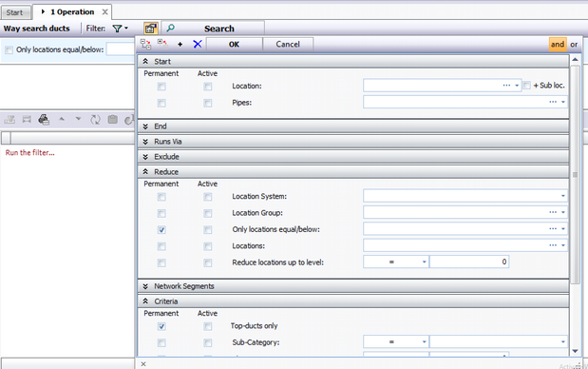The width and height of the screenshot is (588, 369).
Task: Click the print preview icon in lower toolbar
Action: pyautogui.click(x=44, y=120)
